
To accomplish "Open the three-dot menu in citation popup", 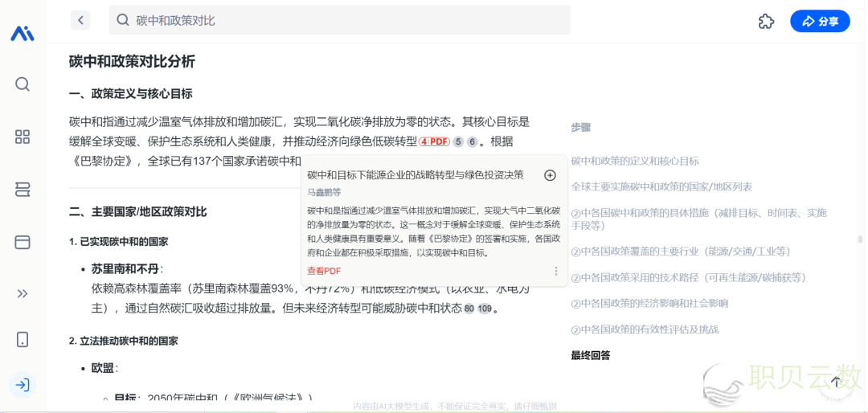I will point(555,272).
